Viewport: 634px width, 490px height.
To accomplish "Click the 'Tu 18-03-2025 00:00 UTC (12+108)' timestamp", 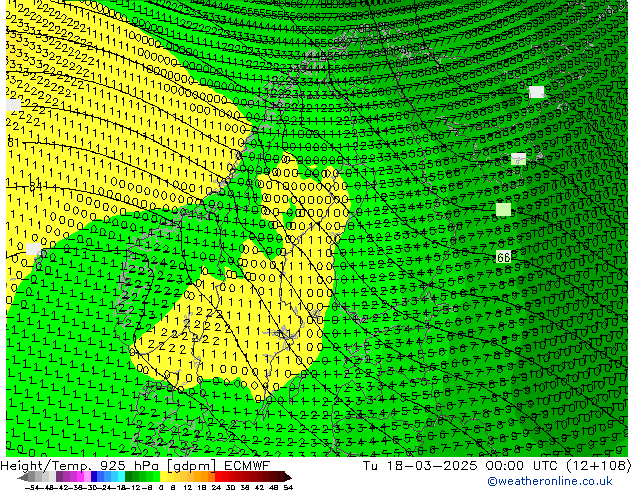I will point(497,465).
